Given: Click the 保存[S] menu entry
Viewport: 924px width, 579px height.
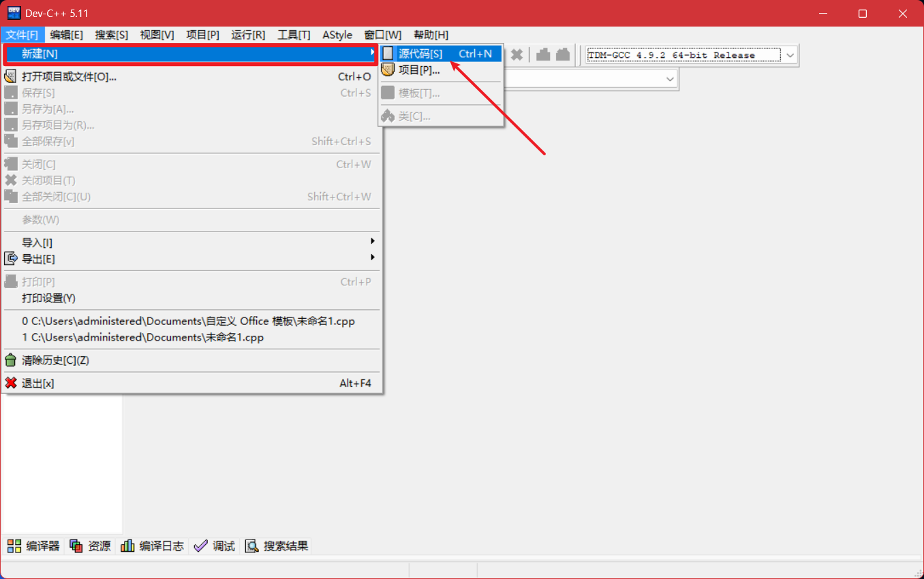Looking at the screenshot, I should [x=191, y=93].
